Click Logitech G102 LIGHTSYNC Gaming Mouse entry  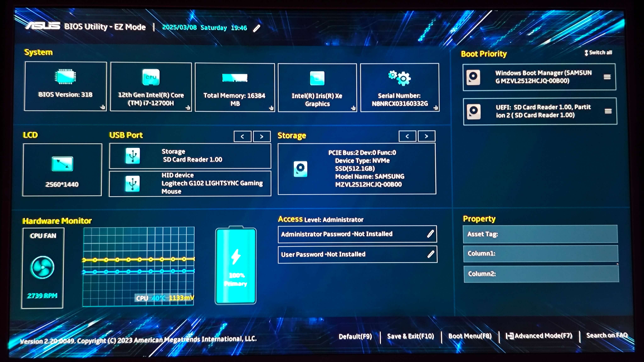pyautogui.click(x=190, y=184)
